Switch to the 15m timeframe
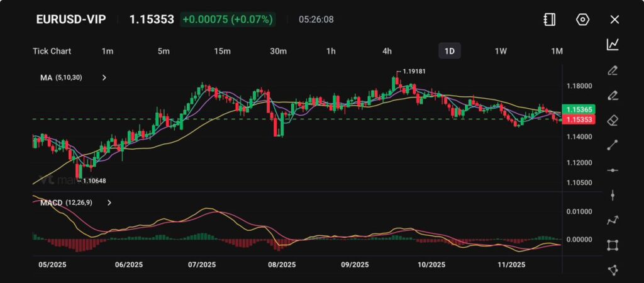Screen dimensions: 644x283 [222, 51]
